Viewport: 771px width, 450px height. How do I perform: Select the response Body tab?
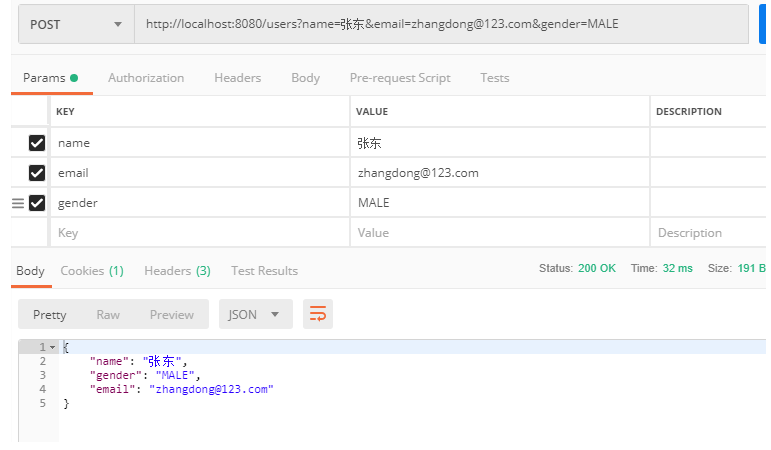[x=30, y=271]
